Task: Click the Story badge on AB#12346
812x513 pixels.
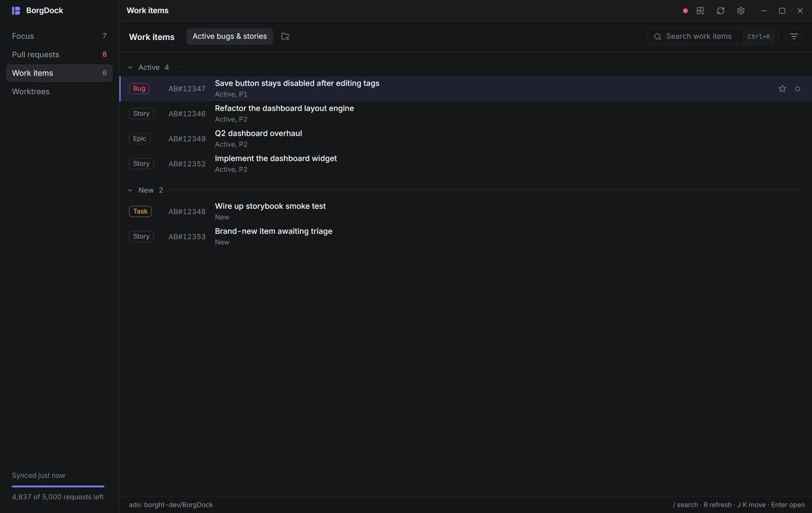Action: [x=141, y=114]
